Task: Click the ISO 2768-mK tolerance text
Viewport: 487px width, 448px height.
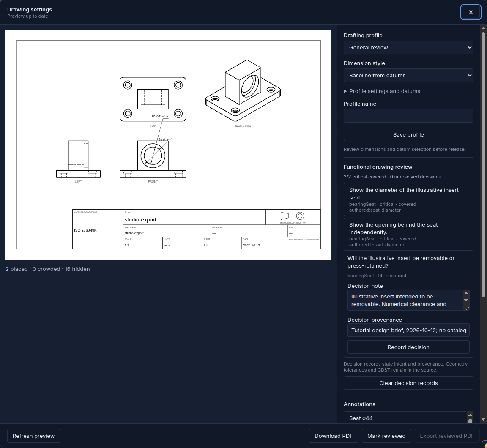Action: [x=85, y=230]
